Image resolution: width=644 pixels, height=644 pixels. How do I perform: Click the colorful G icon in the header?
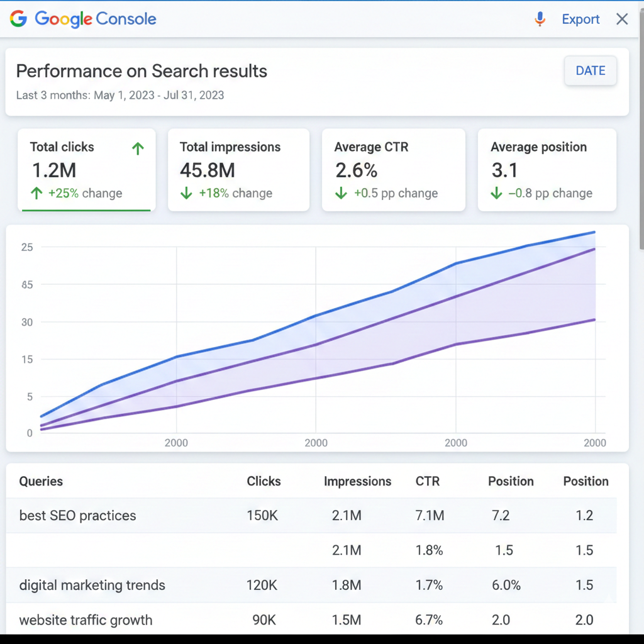pos(19,19)
